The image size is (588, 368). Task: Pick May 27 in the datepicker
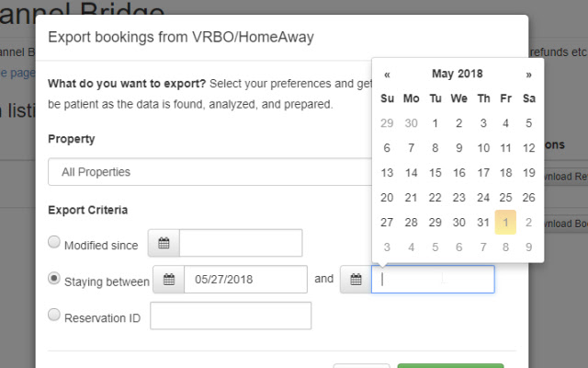pos(387,222)
